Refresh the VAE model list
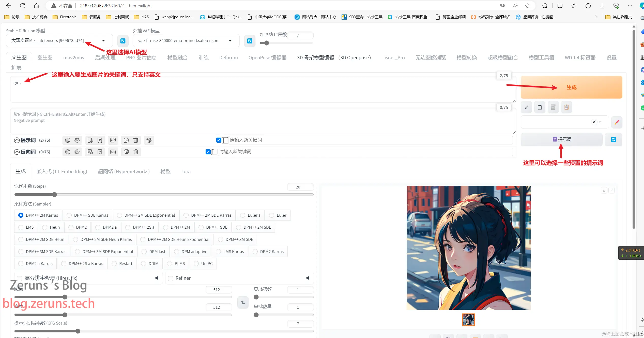The width and height of the screenshot is (644, 338). [250, 41]
